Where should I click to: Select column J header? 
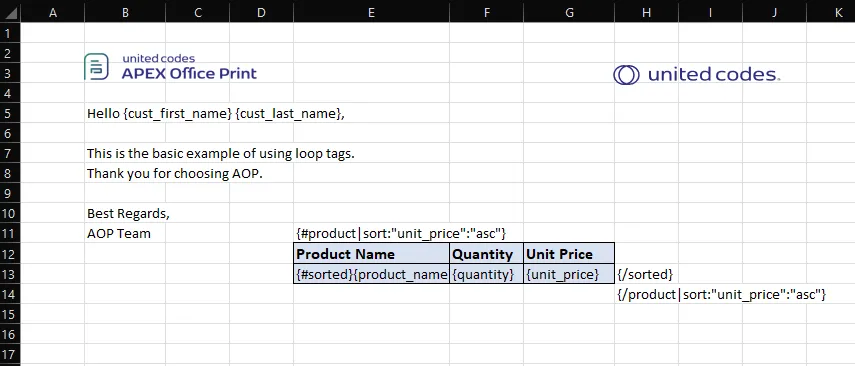coord(774,13)
